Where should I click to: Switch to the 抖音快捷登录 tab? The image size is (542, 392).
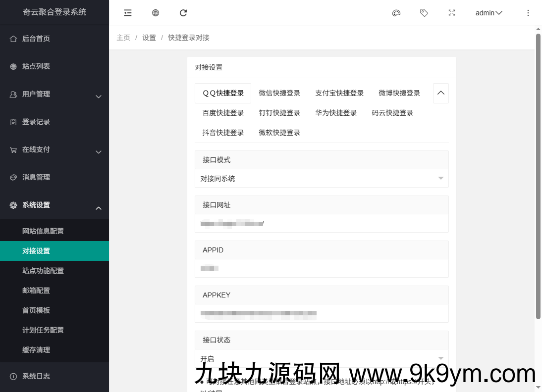[x=223, y=133]
